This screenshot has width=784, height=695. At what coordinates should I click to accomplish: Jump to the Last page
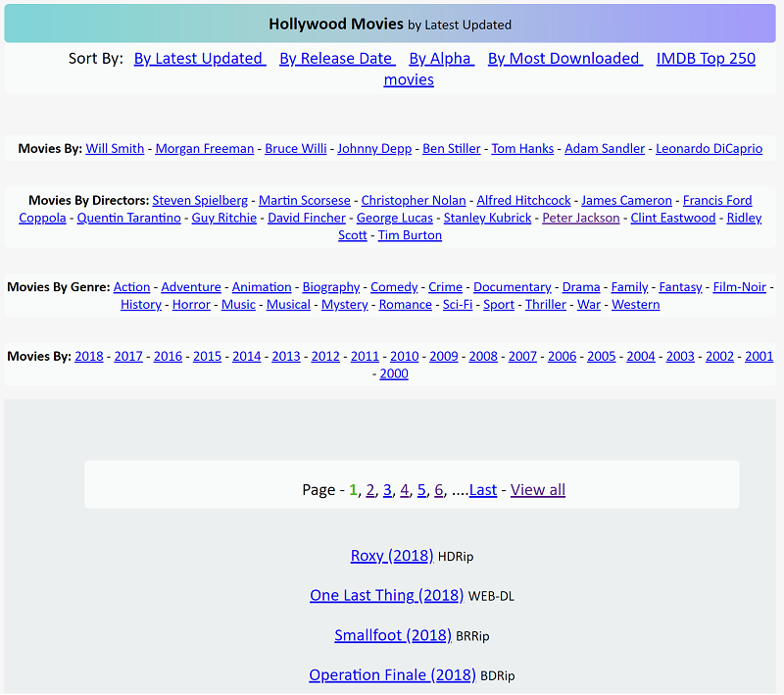(483, 490)
